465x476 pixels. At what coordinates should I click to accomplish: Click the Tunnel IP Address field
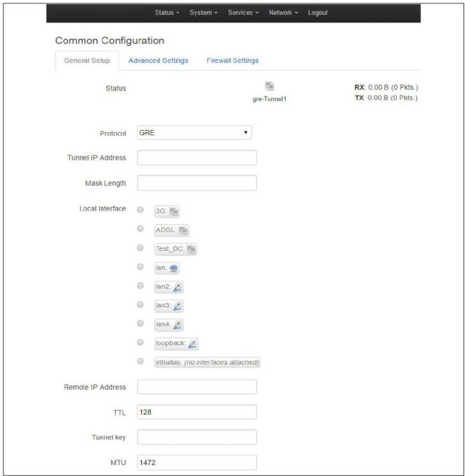(x=197, y=158)
